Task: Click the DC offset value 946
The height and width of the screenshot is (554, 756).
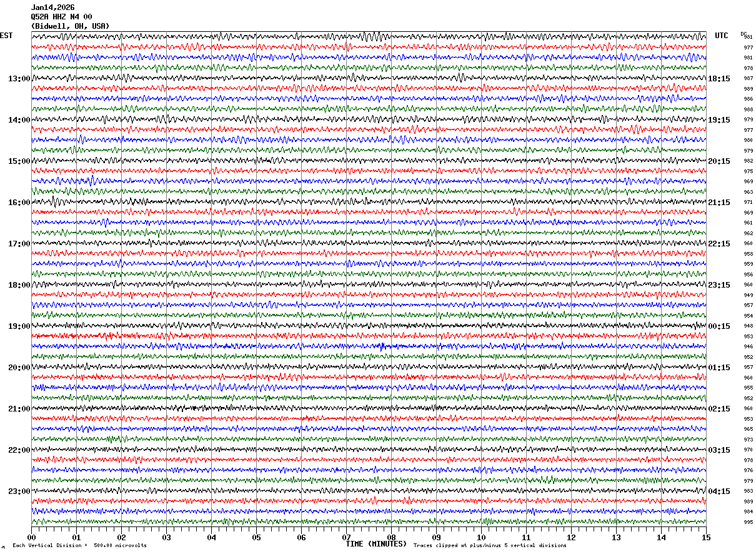Action: point(748,347)
